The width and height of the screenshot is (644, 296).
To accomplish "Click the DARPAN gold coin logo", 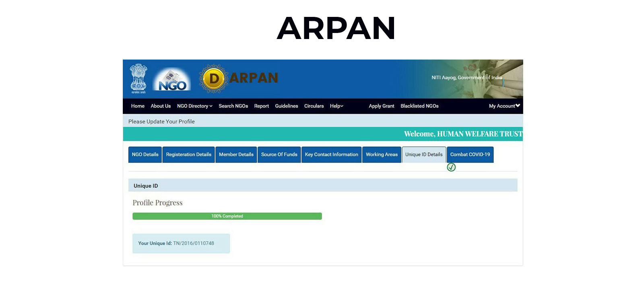I will (214, 78).
